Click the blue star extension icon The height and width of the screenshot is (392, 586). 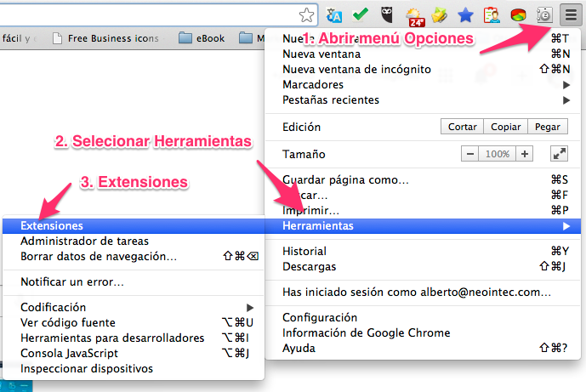tap(466, 15)
